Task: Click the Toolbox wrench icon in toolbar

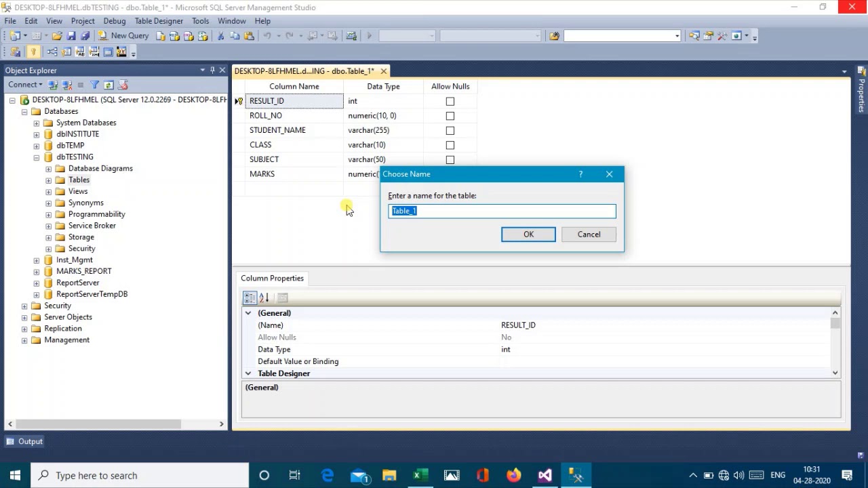Action: [722, 36]
